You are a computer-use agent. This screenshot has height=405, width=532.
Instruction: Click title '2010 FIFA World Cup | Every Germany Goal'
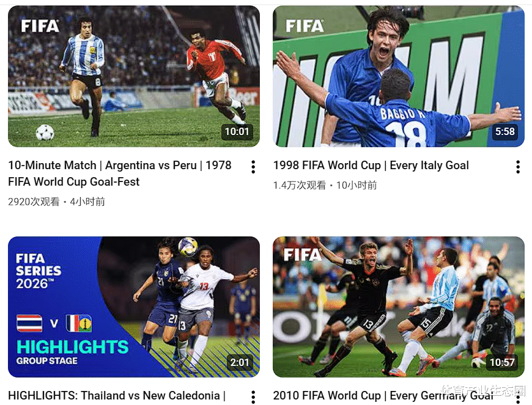coord(383,395)
